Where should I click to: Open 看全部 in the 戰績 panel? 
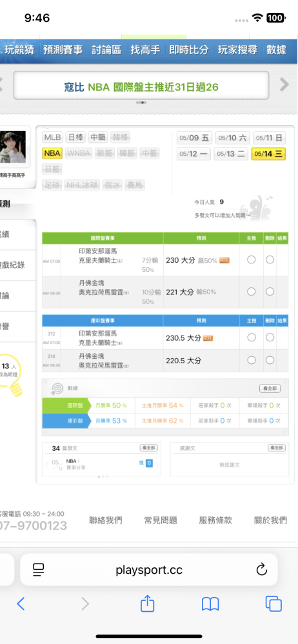(270, 388)
